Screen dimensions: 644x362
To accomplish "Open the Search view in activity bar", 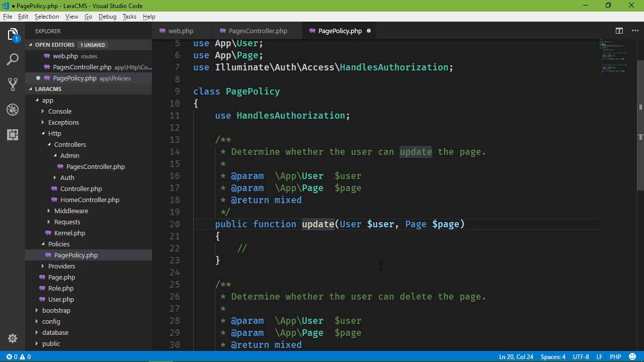I will 13,59.
